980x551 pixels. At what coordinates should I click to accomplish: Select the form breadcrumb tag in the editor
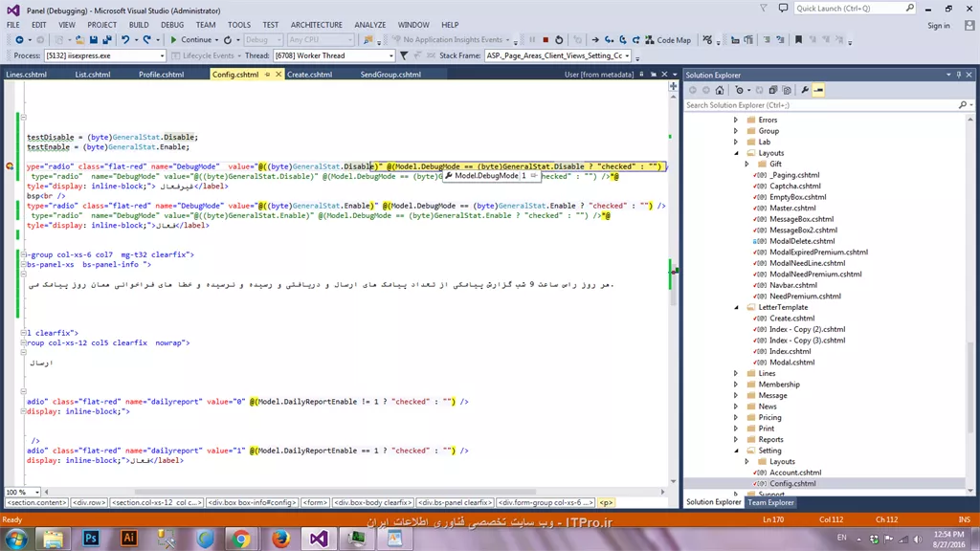315,502
